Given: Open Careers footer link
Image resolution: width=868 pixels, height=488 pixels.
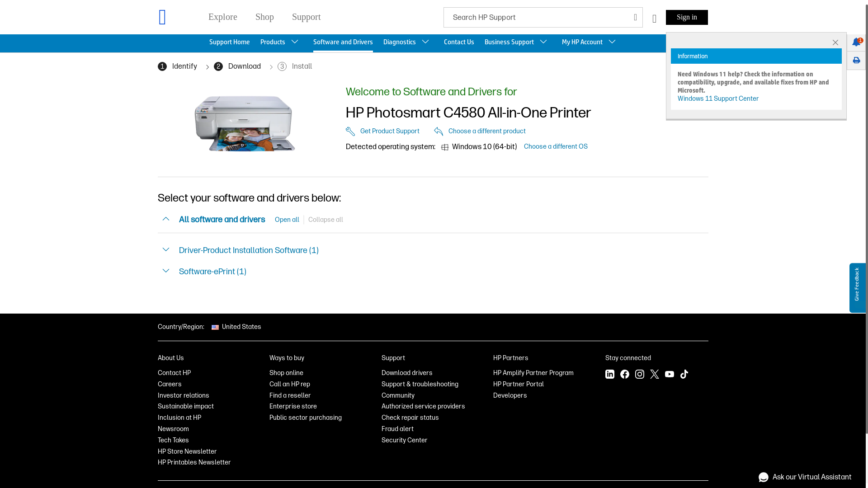Looking at the screenshot, I should point(170,385).
